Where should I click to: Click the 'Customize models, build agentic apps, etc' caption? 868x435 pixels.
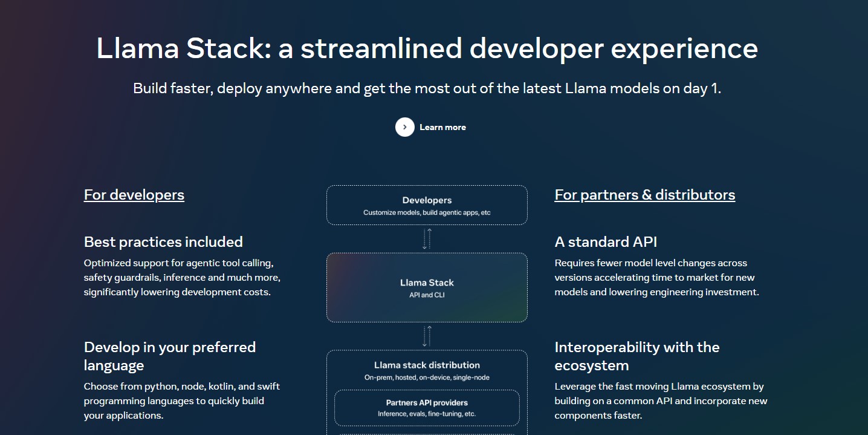[427, 212]
